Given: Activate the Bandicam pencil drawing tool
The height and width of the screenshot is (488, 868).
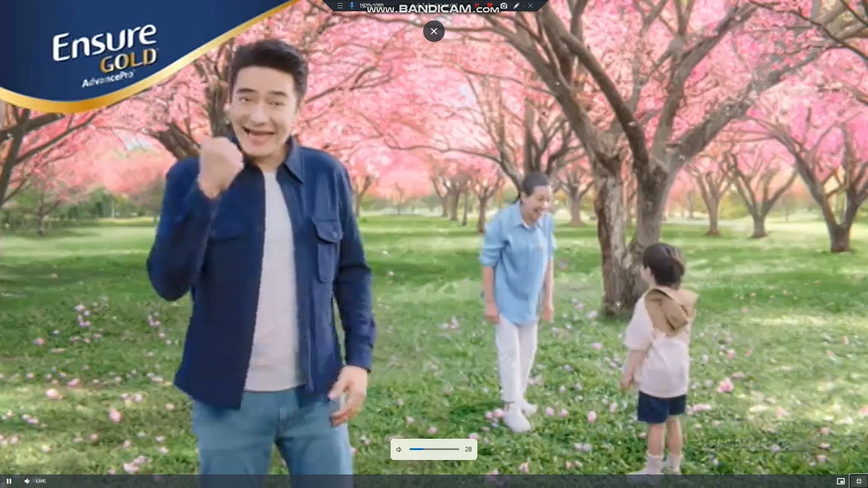Looking at the screenshot, I should click(516, 6).
